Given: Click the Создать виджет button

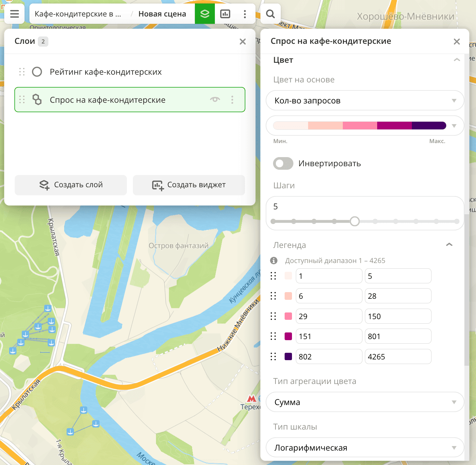Looking at the screenshot, I should pos(189,185).
